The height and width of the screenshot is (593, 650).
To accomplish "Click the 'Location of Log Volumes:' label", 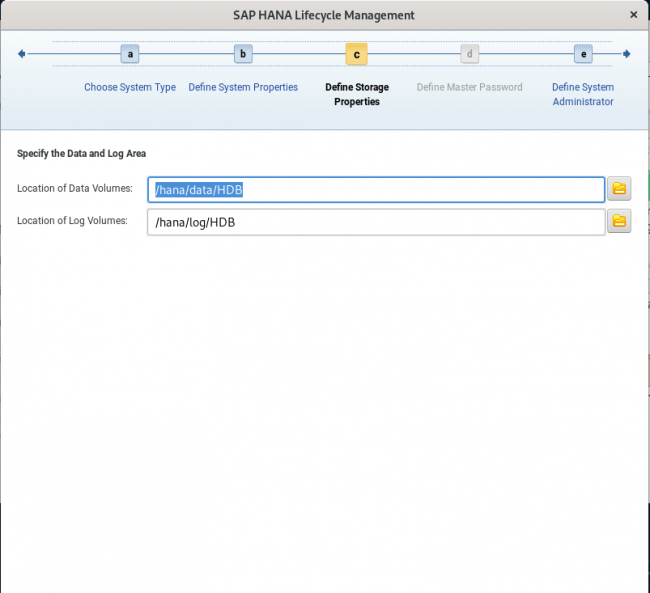I will coord(72,221).
